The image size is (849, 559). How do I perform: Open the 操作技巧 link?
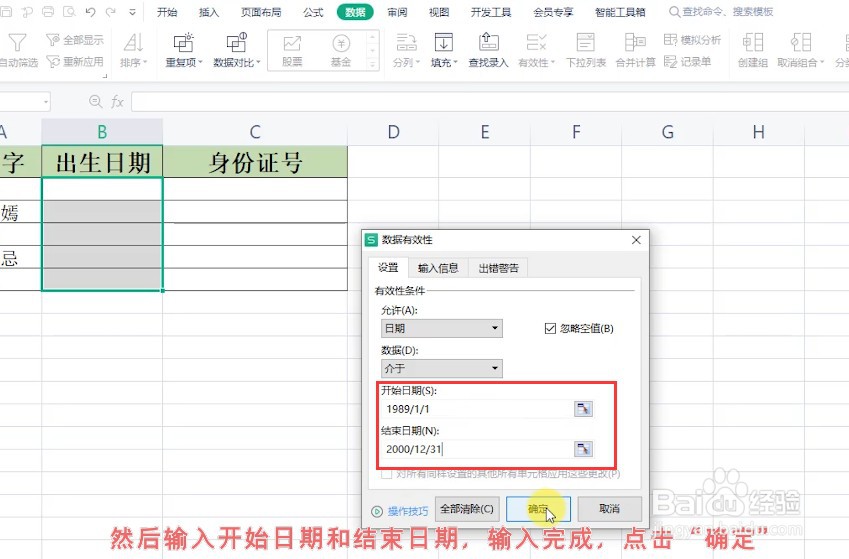(408, 511)
